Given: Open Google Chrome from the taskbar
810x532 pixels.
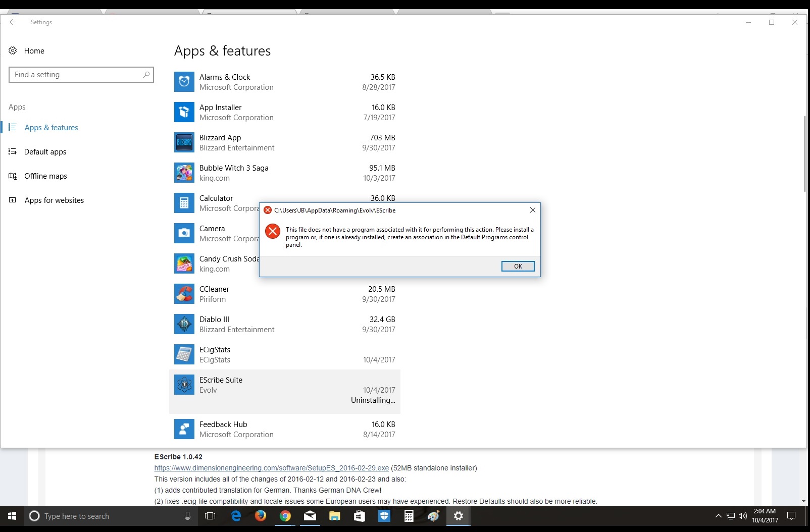Looking at the screenshot, I should tap(285, 516).
